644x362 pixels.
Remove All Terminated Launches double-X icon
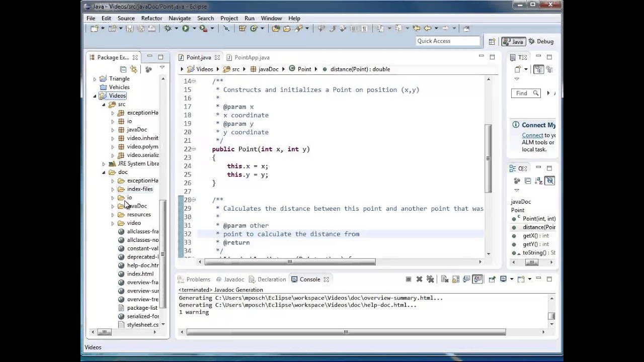coord(430,279)
